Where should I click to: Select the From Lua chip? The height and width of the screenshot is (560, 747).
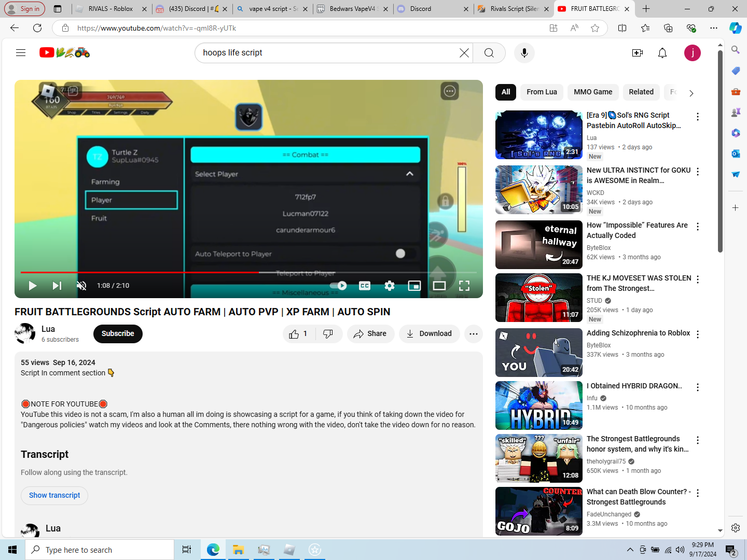(x=542, y=92)
